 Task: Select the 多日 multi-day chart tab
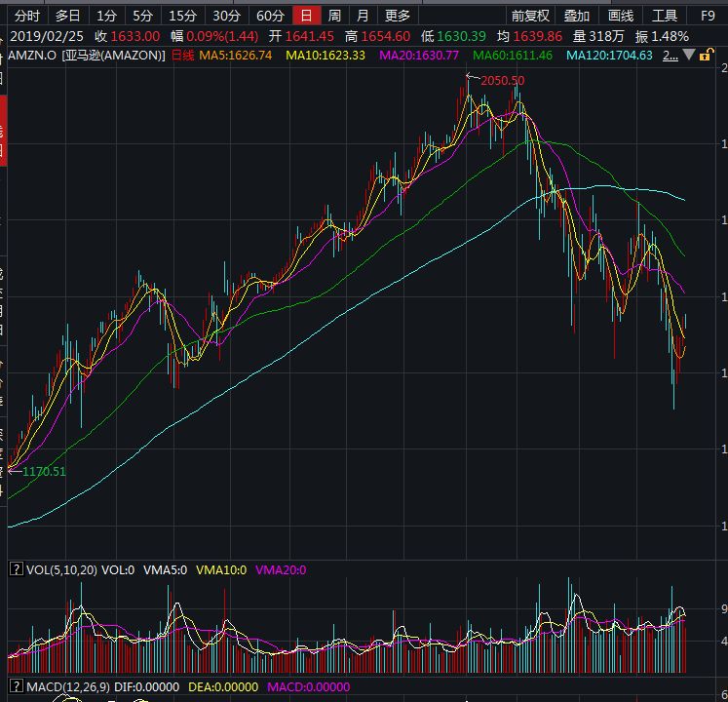67,16
